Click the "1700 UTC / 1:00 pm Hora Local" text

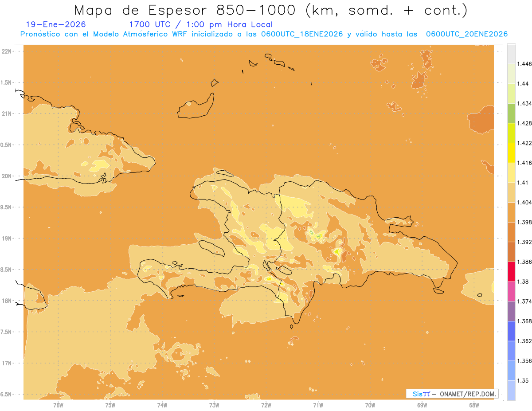[200, 25]
